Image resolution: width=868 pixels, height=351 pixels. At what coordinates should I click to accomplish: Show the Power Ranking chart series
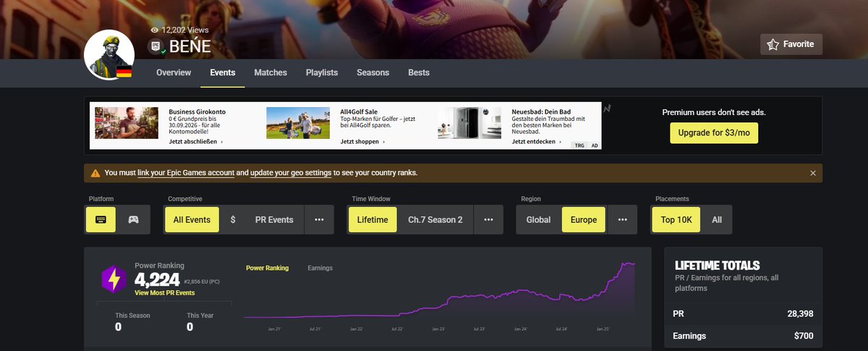click(x=267, y=268)
